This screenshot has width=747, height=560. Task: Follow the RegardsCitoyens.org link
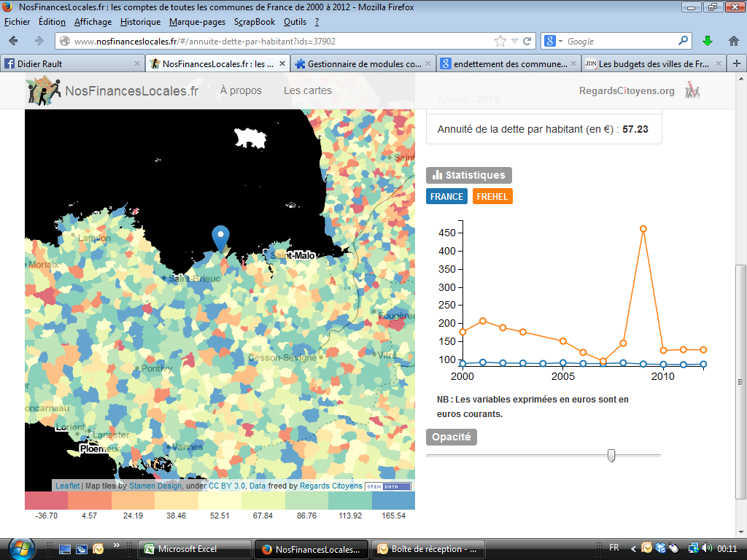(626, 91)
